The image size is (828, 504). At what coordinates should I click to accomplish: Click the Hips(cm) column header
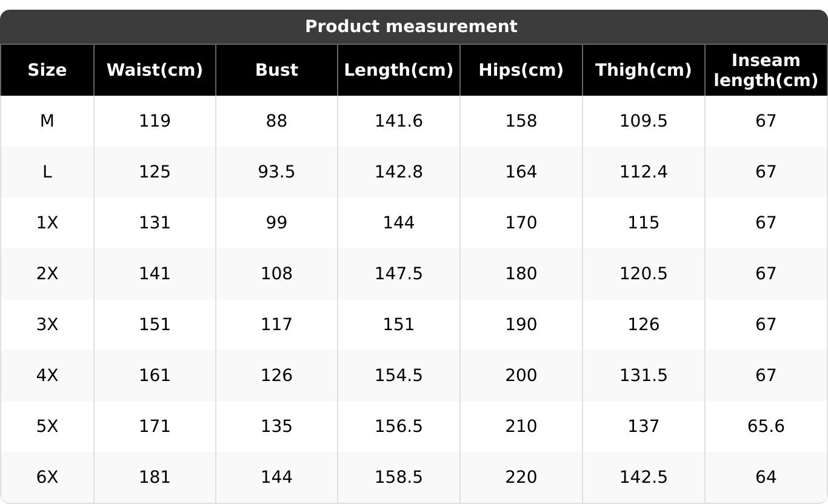pyautogui.click(x=521, y=70)
